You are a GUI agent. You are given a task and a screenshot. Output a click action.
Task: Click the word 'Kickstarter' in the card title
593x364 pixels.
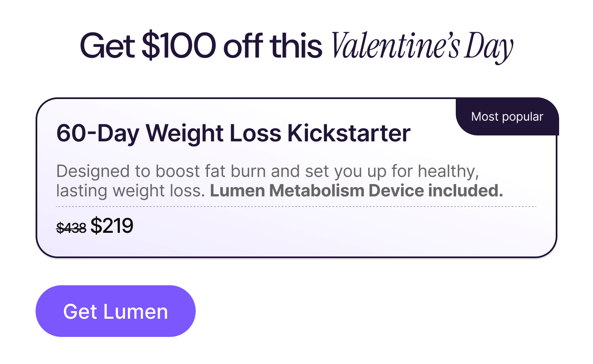[349, 133]
